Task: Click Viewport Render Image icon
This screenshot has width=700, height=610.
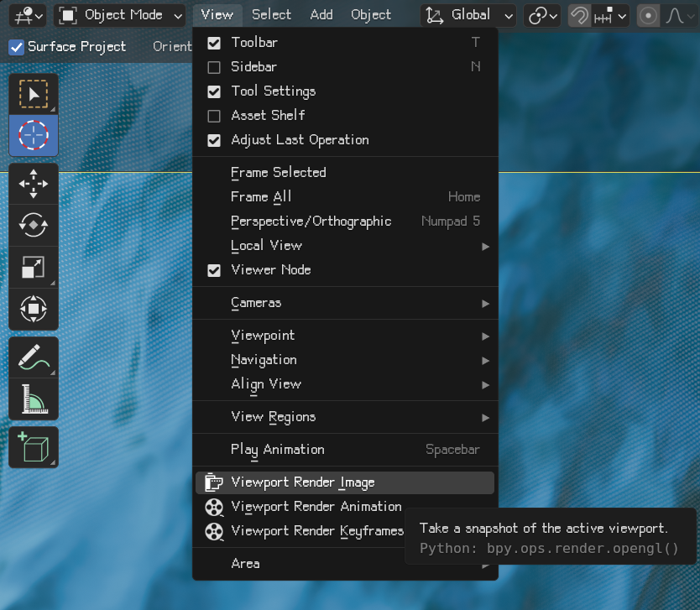Action: (x=214, y=482)
